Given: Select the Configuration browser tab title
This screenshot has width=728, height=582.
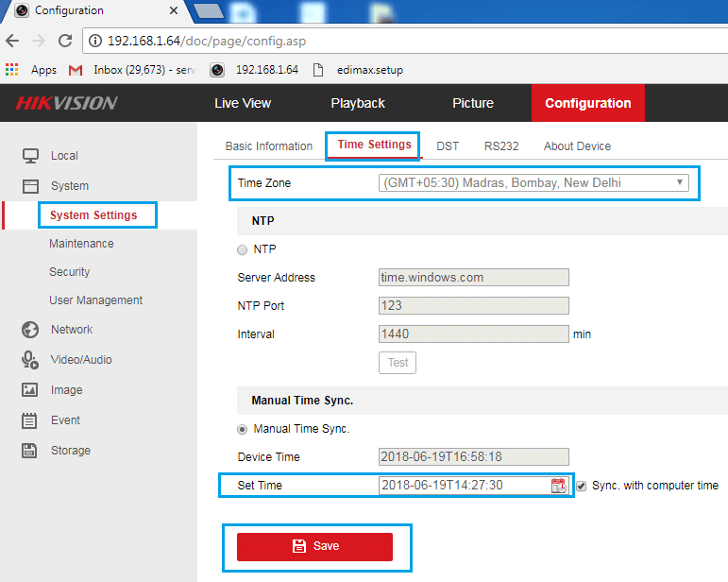Looking at the screenshot, I should coord(69,10).
